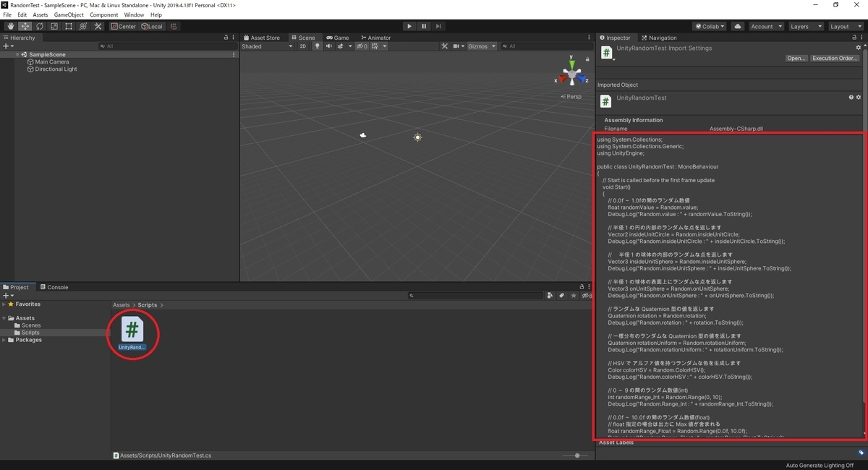Select the UnityRandomTest script asset
The width and height of the screenshot is (868, 470).
tap(132, 333)
